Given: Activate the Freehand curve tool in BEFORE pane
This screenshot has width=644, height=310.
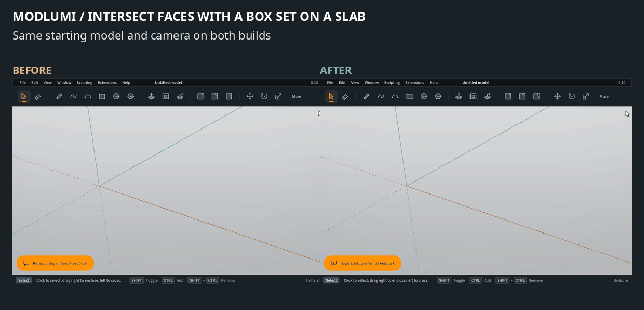Looking at the screenshot, I should coord(73,96).
